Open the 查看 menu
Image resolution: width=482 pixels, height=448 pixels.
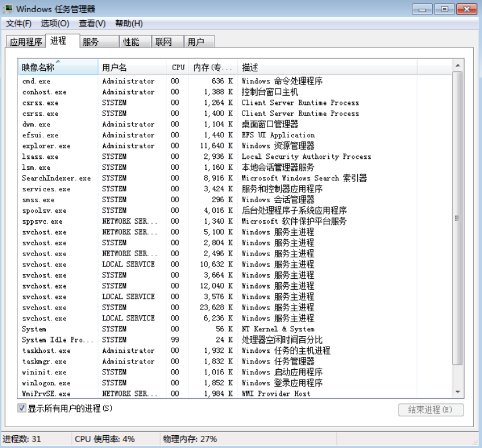(90, 24)
